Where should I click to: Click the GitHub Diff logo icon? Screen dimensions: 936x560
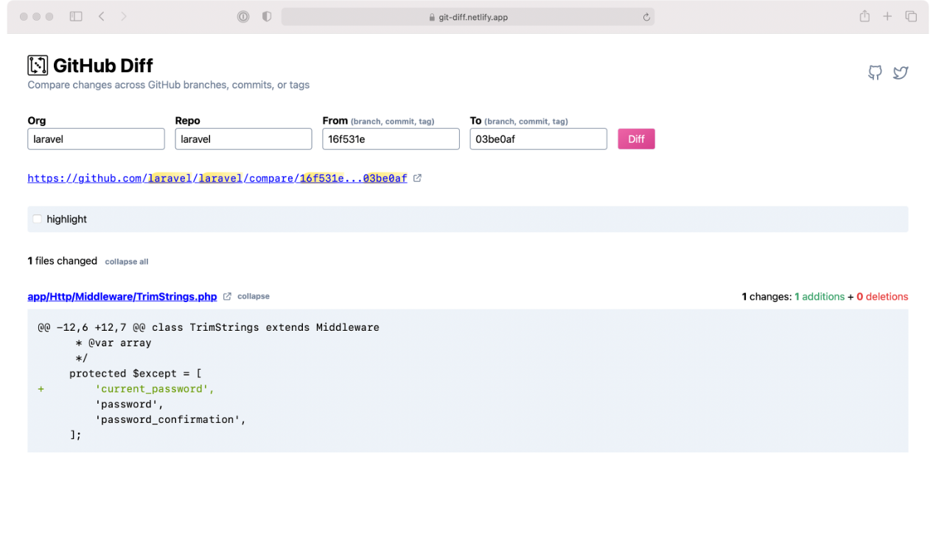[37, 65]
